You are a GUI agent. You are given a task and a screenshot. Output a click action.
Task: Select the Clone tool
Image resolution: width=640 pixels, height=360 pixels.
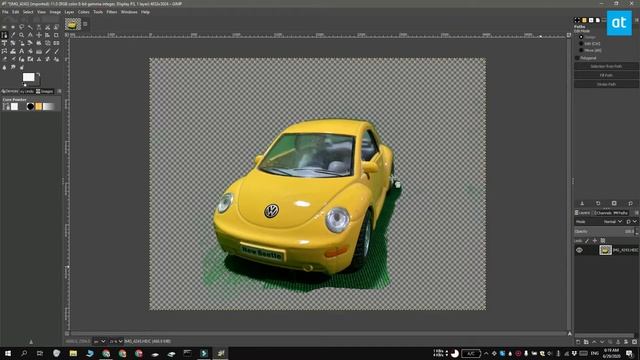(39, 60)
